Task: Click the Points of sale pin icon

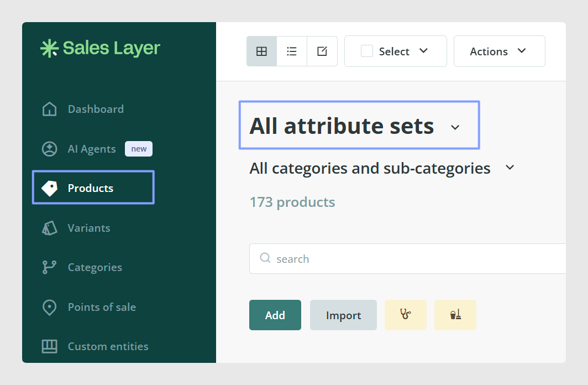Action: coord(50,308)
